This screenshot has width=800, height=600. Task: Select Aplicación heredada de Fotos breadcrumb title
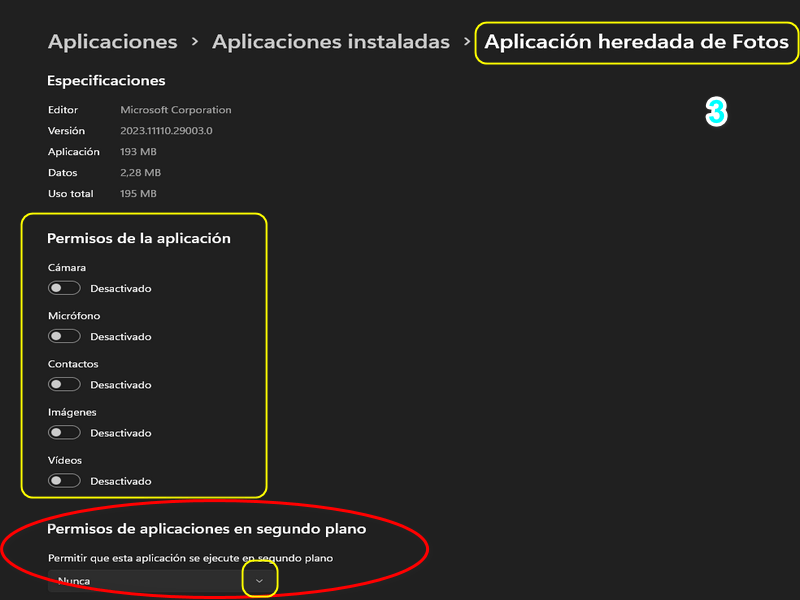pyautogui.click(x=637, y=42)
